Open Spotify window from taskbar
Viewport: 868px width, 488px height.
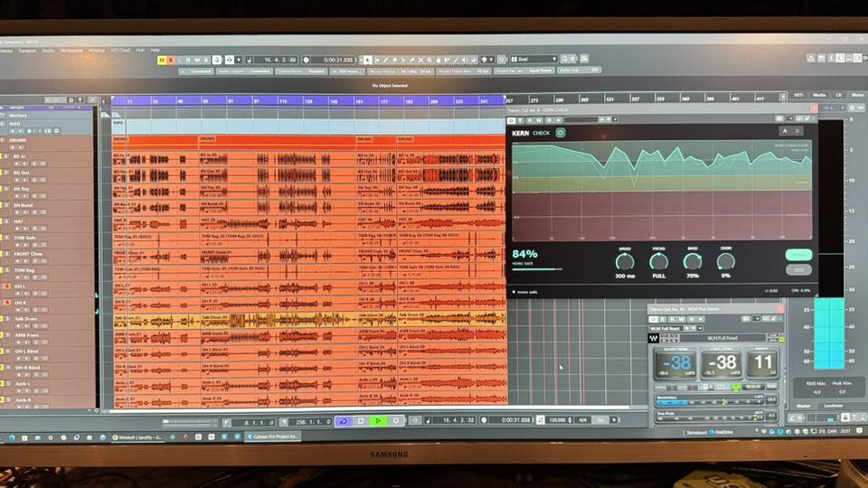(x=137, y=437)
